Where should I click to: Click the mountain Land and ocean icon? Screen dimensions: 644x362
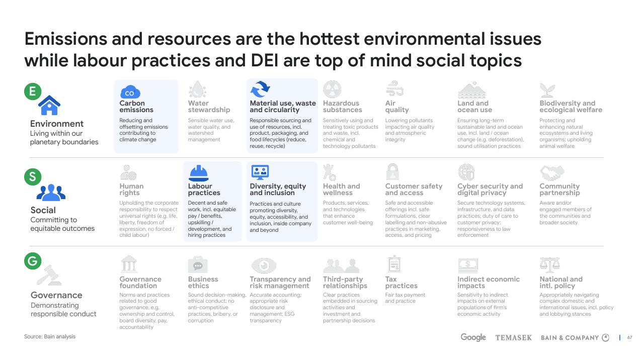click(x=472, y=90)
